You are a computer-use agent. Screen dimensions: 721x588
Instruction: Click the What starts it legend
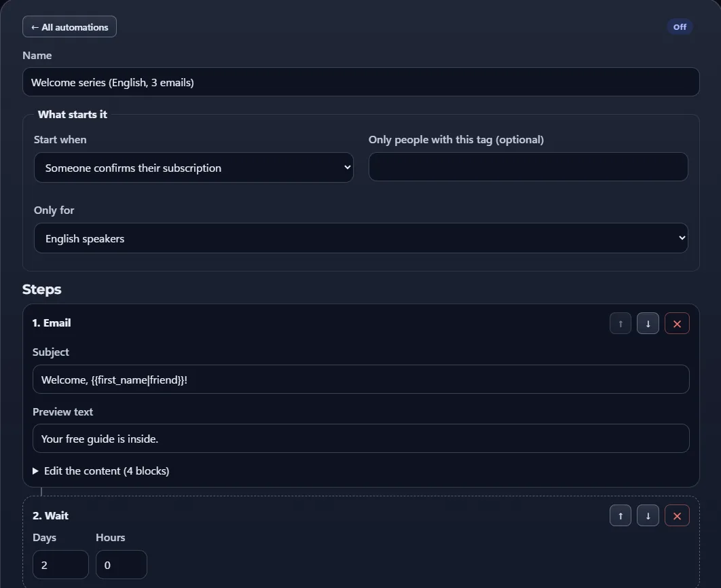(x=72, y=114)
